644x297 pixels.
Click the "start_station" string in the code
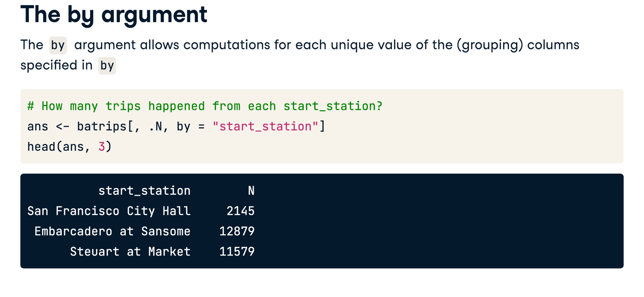(265, 126)
